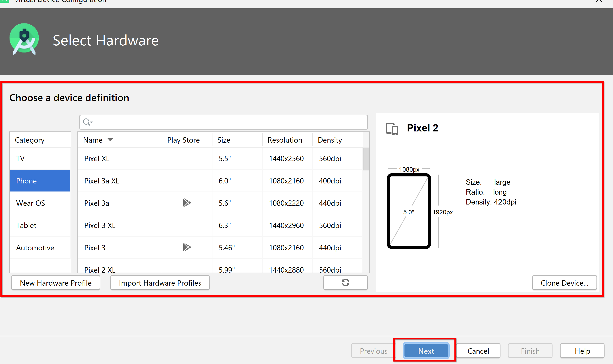
Task: Click the Finish button
Action: (x=530, y=351)
